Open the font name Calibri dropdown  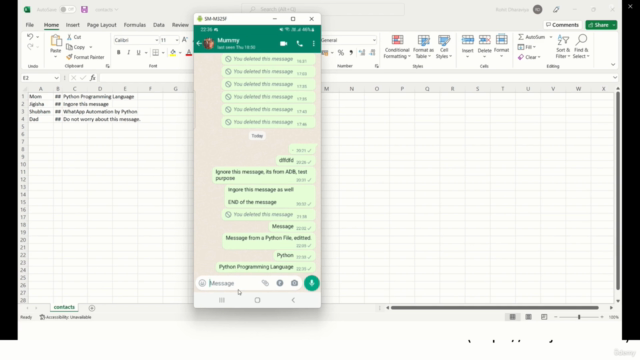click(x=156, y=40)
